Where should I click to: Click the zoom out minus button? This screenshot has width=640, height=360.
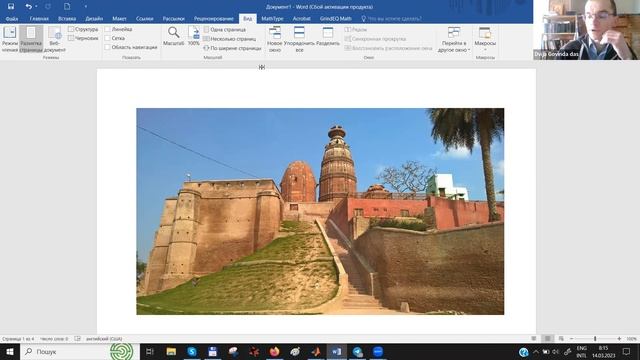coord(571,339)
